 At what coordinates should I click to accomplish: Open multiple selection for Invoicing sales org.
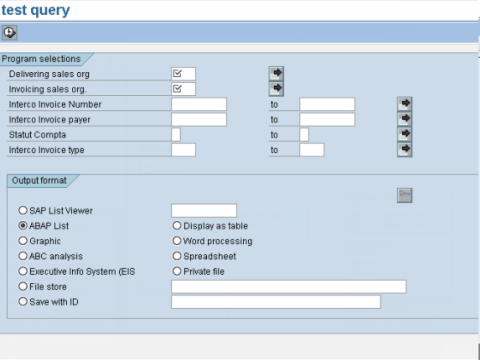[276, 88]
